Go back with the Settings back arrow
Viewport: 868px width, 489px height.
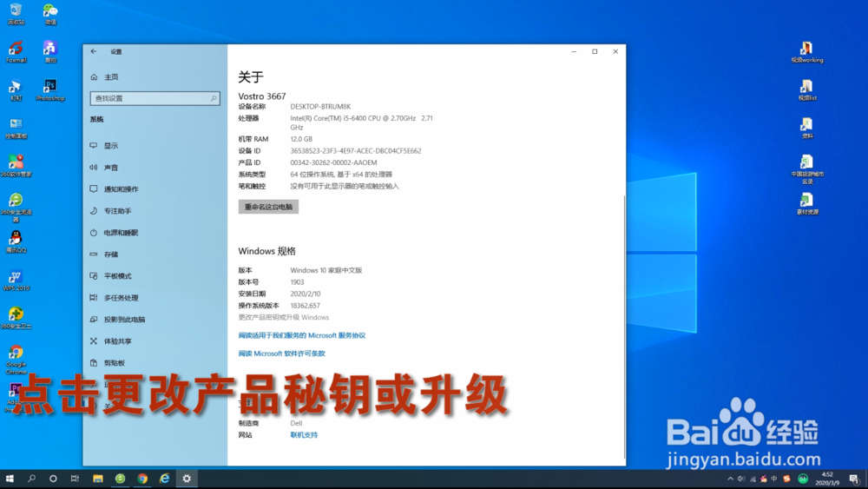point(94,51)
